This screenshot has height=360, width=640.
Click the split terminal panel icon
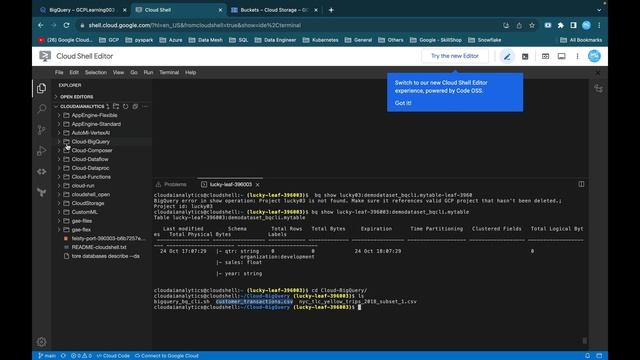coord(581,184)
